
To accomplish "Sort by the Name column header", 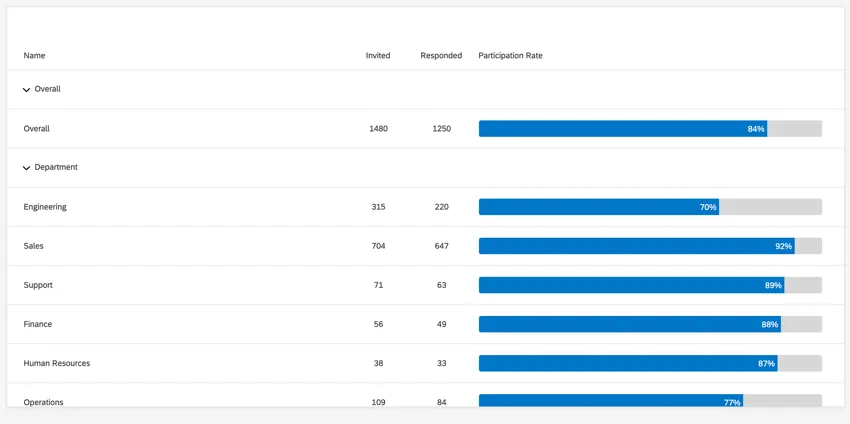I will pos(34,56).
